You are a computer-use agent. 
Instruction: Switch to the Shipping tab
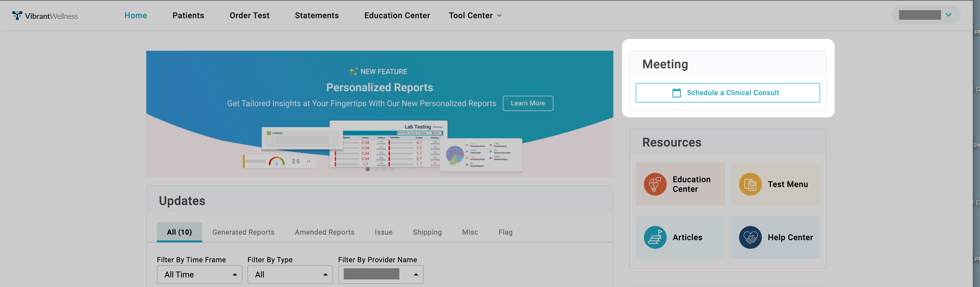(x=427, y=232)
